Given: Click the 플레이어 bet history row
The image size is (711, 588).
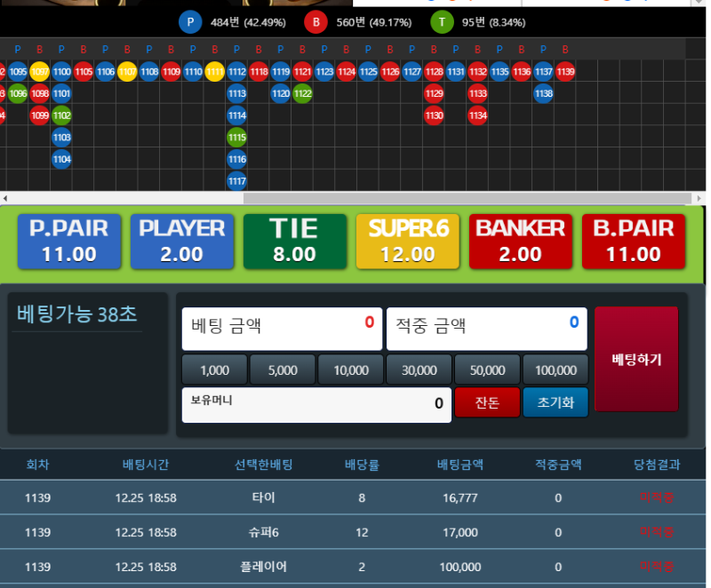Looking at the screenshot, I should pos(353,567).
